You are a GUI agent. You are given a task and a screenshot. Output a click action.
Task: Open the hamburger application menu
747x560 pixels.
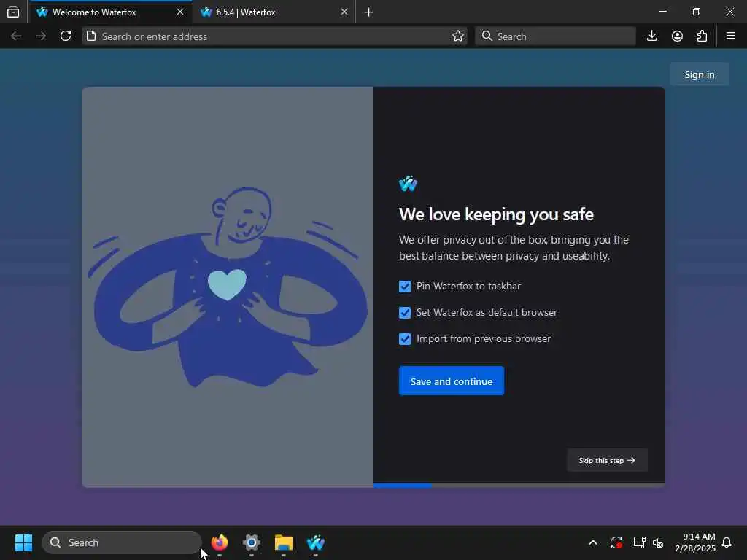tap(731, 36)
